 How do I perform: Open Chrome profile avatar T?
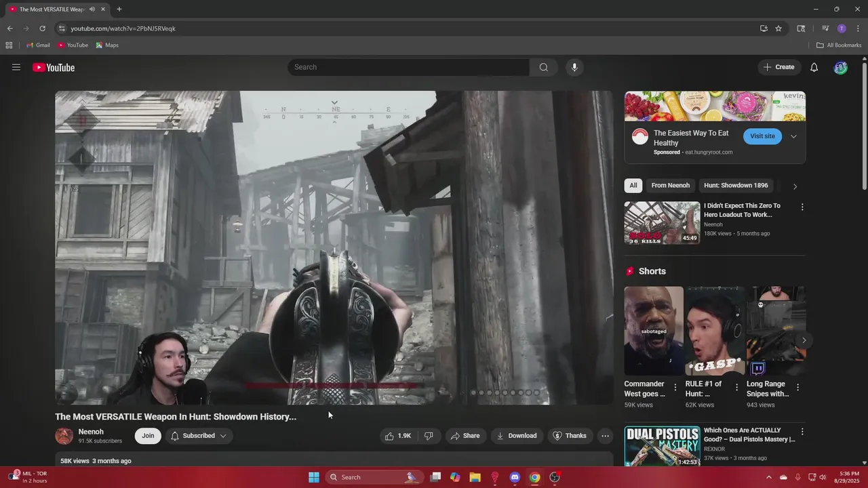point(842,28)
